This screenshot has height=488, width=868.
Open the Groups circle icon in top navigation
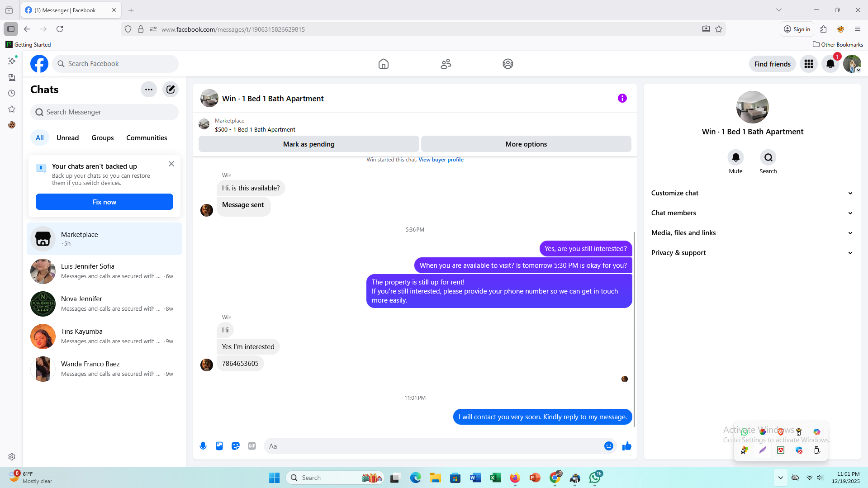click(508, 64)
